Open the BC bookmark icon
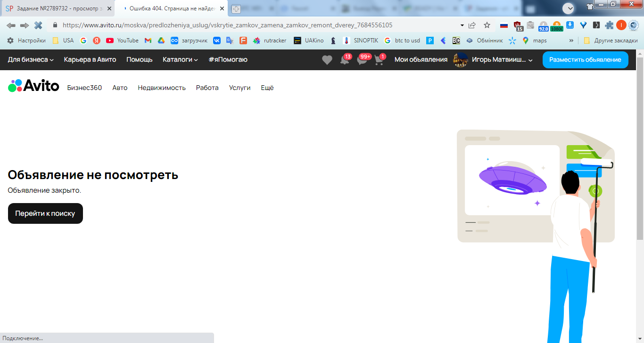The height and width of the screenshot is (343, 644). coord(456,41)
